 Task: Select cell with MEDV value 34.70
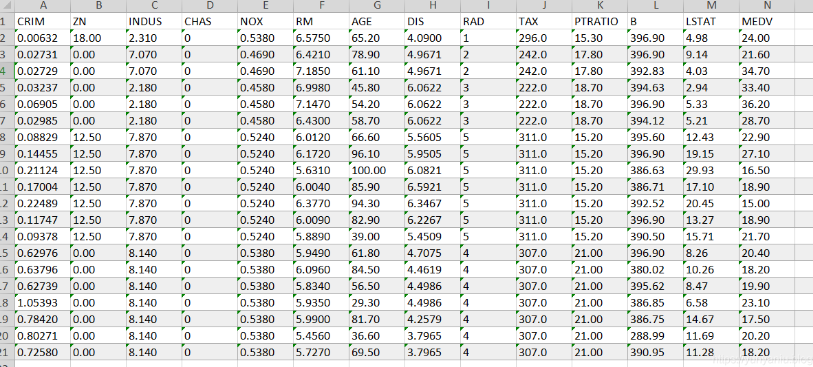(x=767, y=71)
